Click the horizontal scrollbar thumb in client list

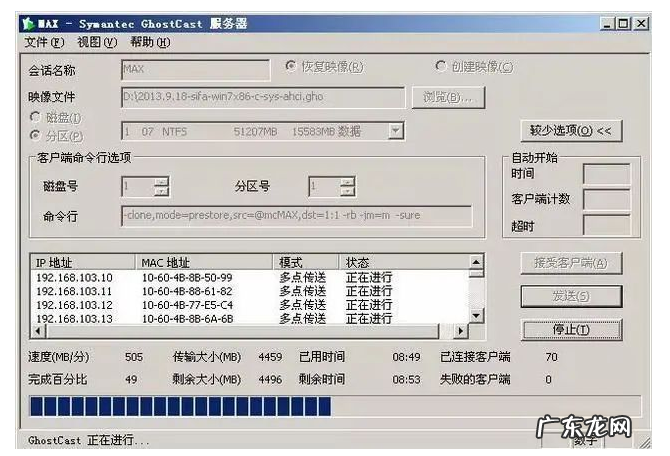coord(243,331)
